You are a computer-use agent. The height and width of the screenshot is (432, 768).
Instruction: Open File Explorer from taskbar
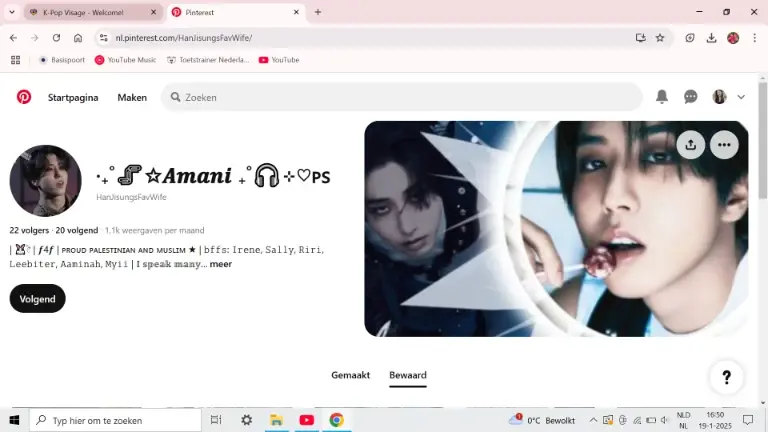[276, 420]
